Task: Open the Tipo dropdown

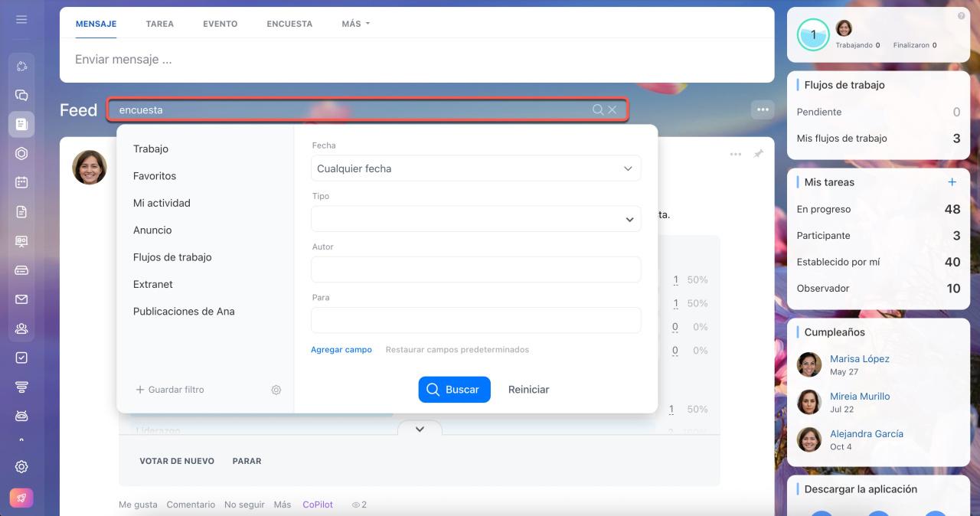Action: click(475, 219)
